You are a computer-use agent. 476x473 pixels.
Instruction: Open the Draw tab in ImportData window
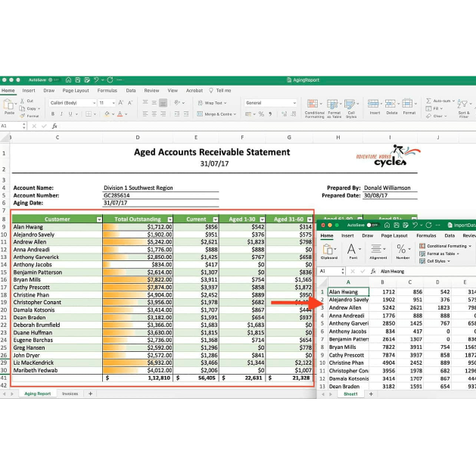click(x=367, y=235)
